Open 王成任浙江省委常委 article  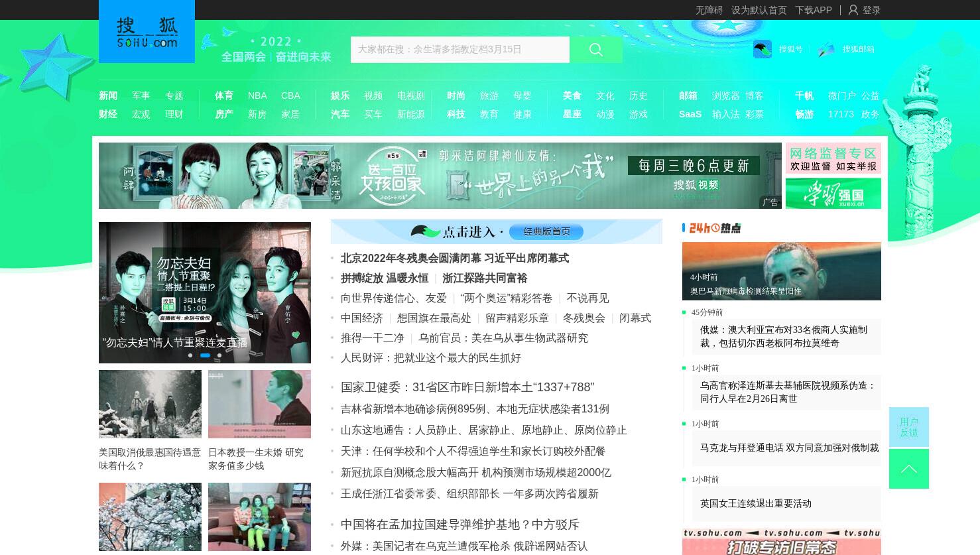(469, 494)
